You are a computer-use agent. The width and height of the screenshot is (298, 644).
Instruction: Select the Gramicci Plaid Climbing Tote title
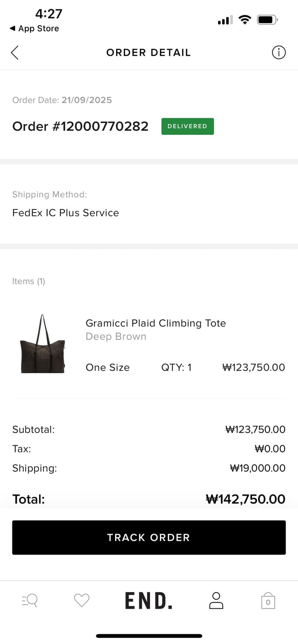[x=156, y=323]
